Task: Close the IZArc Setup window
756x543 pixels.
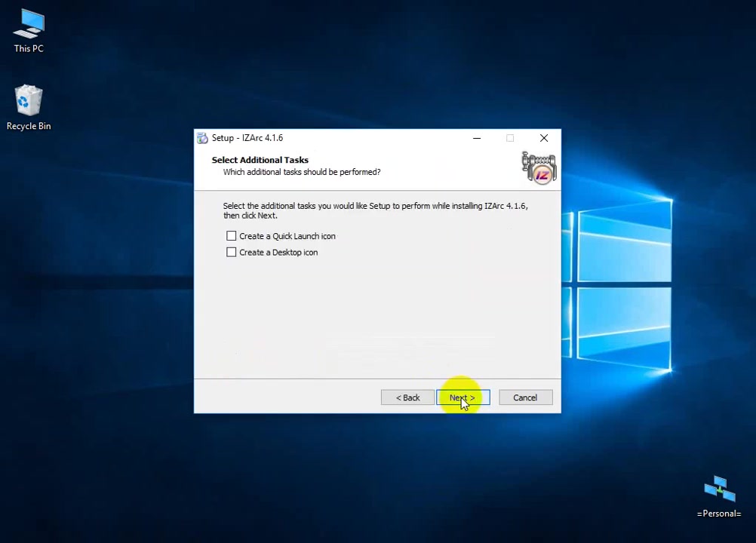Action: [544, 138]
